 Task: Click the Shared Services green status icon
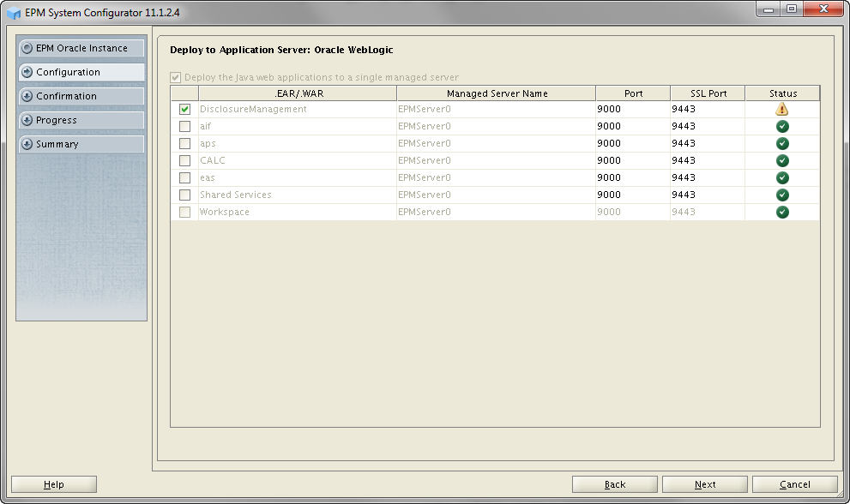coord(782,195)
